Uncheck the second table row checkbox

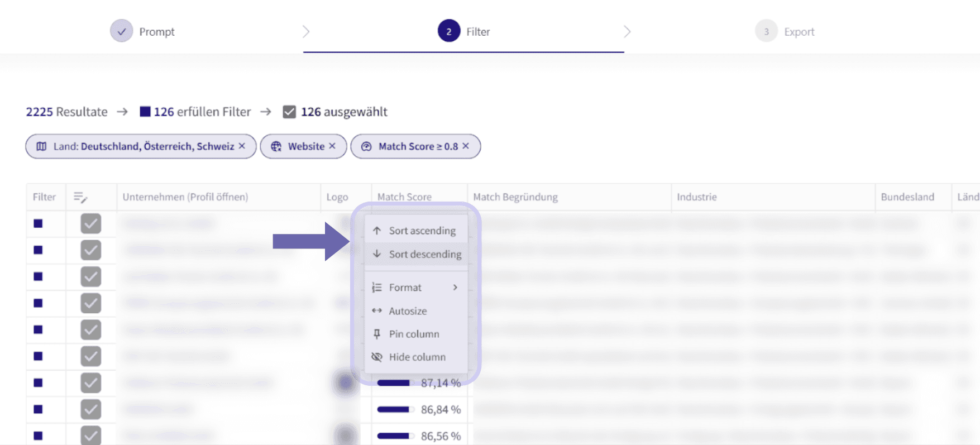(x=90, y=250)
